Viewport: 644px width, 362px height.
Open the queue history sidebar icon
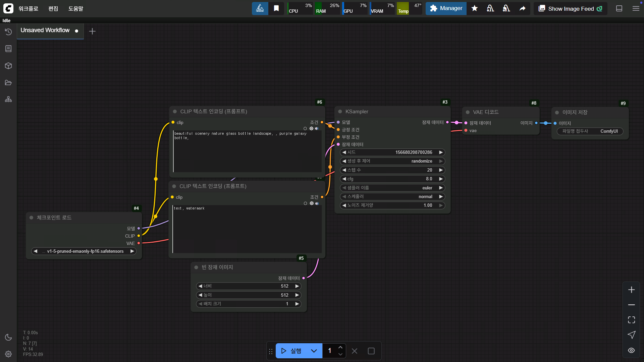[8, 32]
